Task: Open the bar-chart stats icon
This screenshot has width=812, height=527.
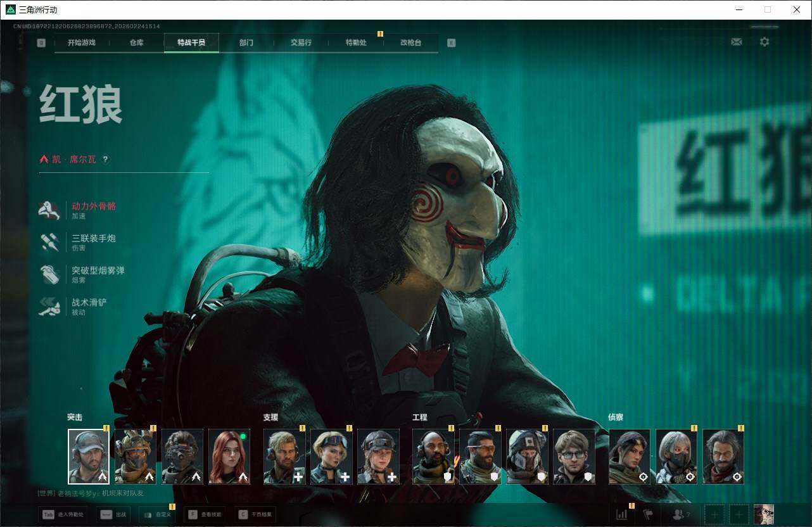Action: (622, 514)
